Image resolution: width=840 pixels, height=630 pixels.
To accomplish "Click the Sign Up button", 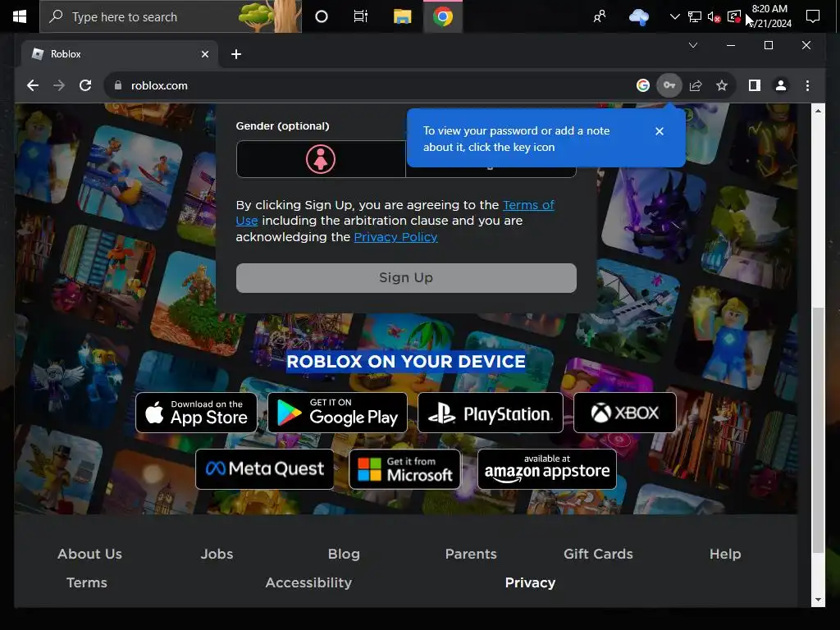I will (406, 277).
